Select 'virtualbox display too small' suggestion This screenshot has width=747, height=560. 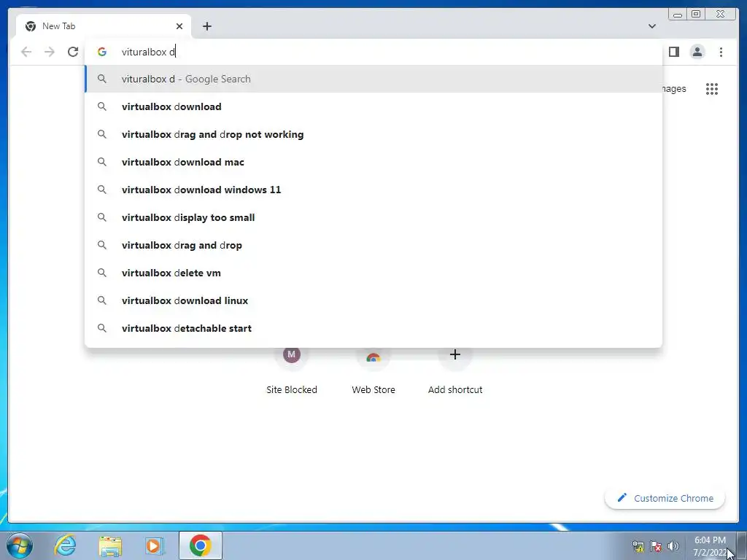373,217
